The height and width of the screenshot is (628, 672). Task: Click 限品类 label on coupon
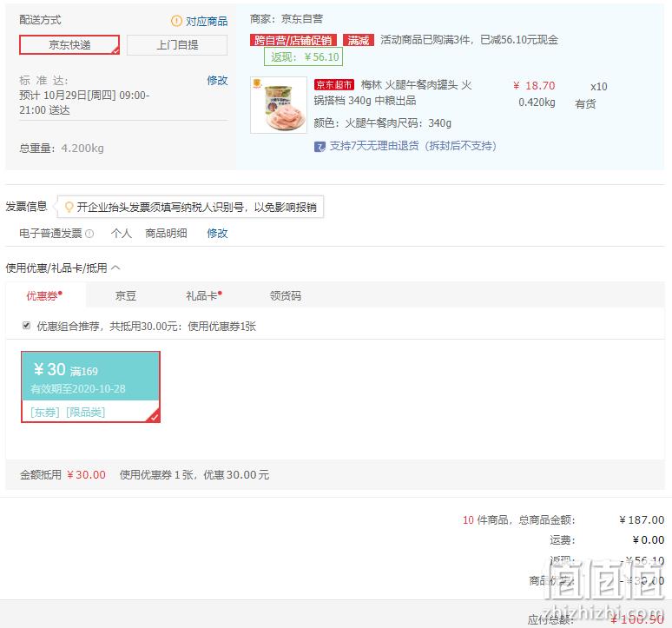click(85, 412)
